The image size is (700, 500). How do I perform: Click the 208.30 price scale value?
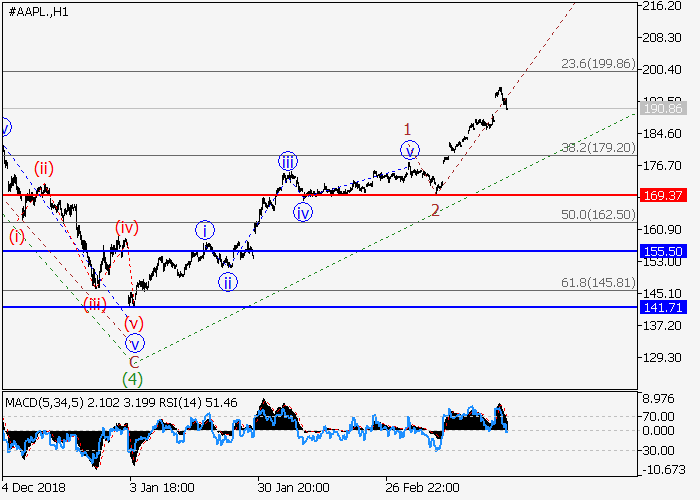click(662, 38)
